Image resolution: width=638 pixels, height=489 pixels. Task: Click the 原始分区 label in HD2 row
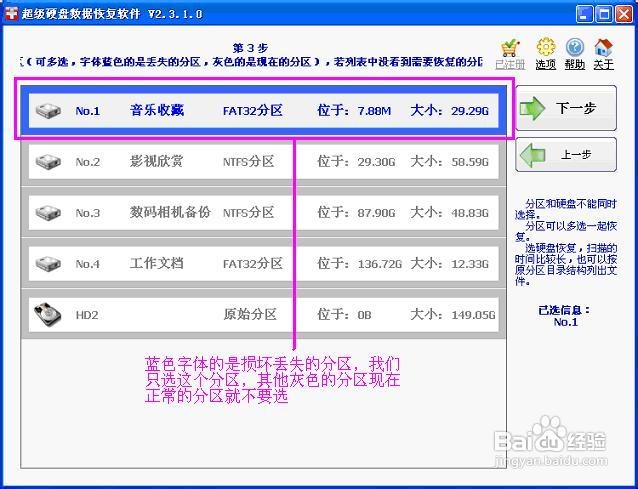pyautogui.click(x=250, y=314)
